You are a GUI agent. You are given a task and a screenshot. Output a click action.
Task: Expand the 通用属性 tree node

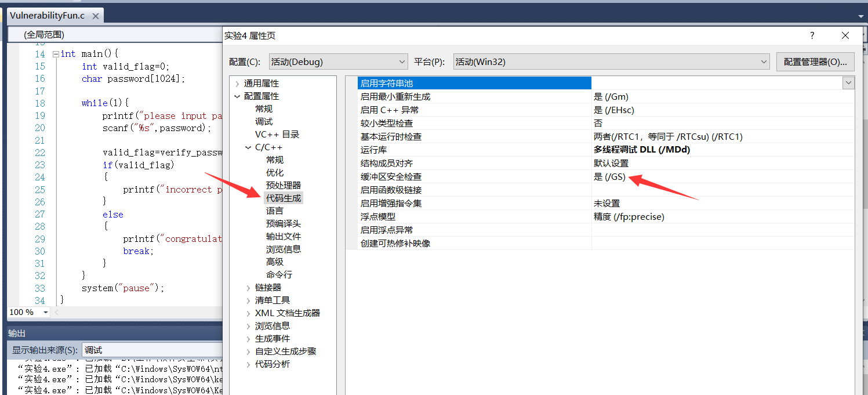[238, 84]
